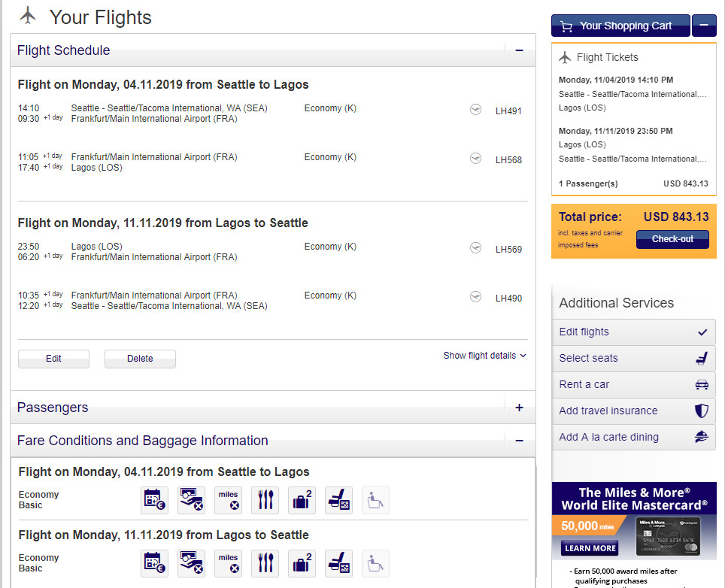Viewport: 725px width, 588px height.
Task: Expand the Passengers section
Action: 519,408
